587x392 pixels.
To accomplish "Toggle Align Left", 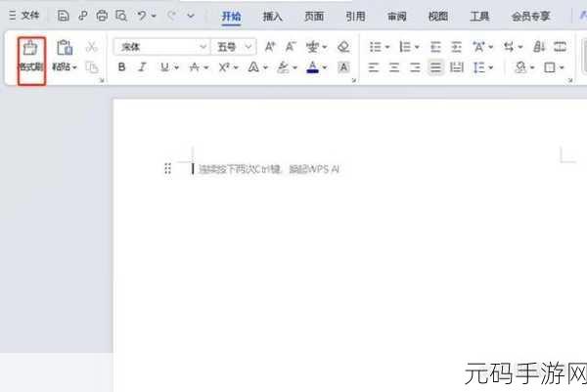I will pos(374,67).
